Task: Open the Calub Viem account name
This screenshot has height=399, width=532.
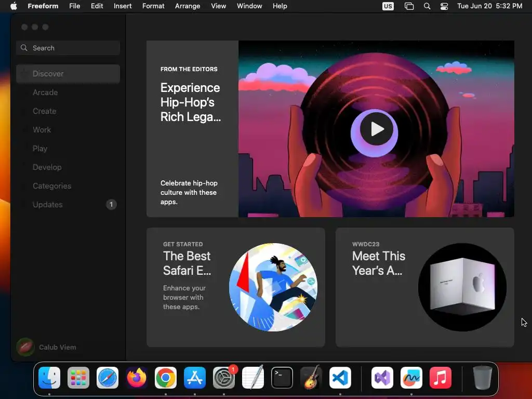Action: (x=57, y=347)
